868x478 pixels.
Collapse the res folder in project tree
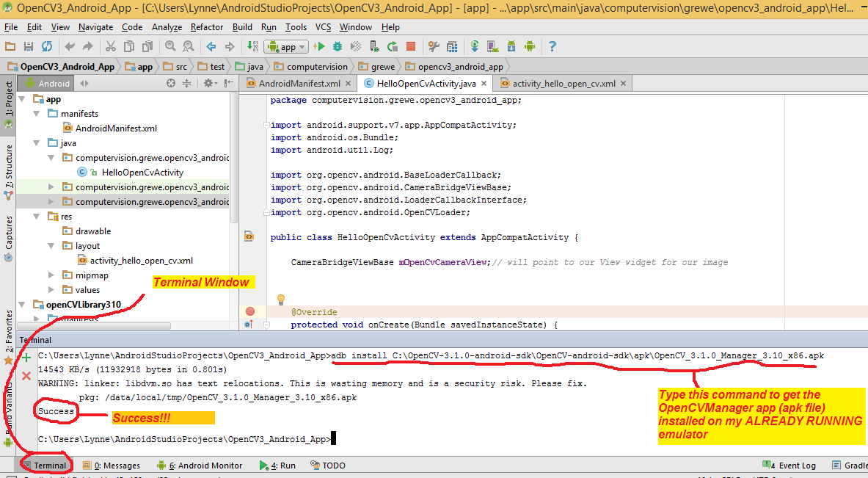(37, 217)
